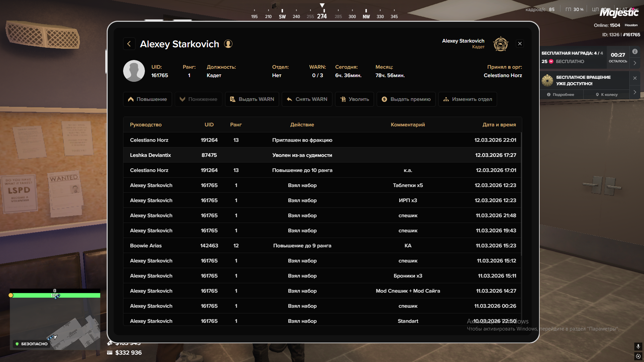Click the player avatar picture
Viewport: 644px width, 362px height.
pos(134,71)
